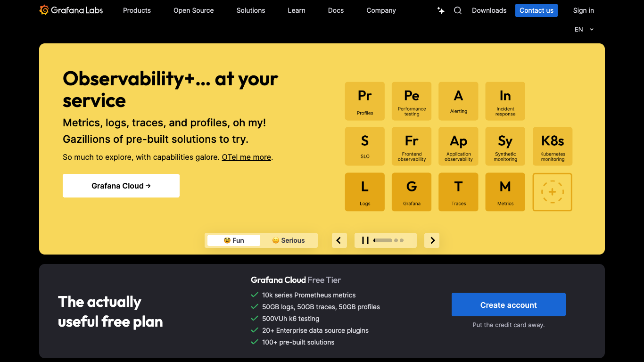
Task: Select the M Metrics tile
Action: 505,192
